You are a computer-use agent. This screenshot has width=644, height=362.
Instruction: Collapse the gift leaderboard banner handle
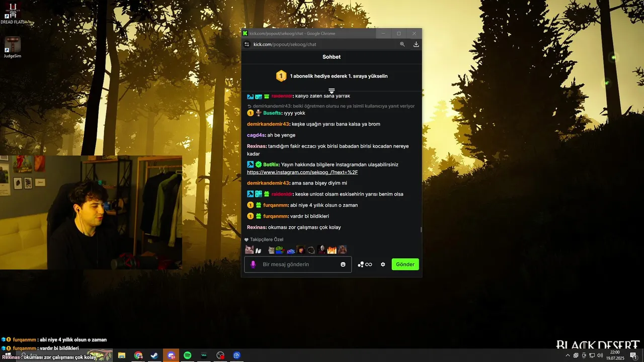(332, 91)
